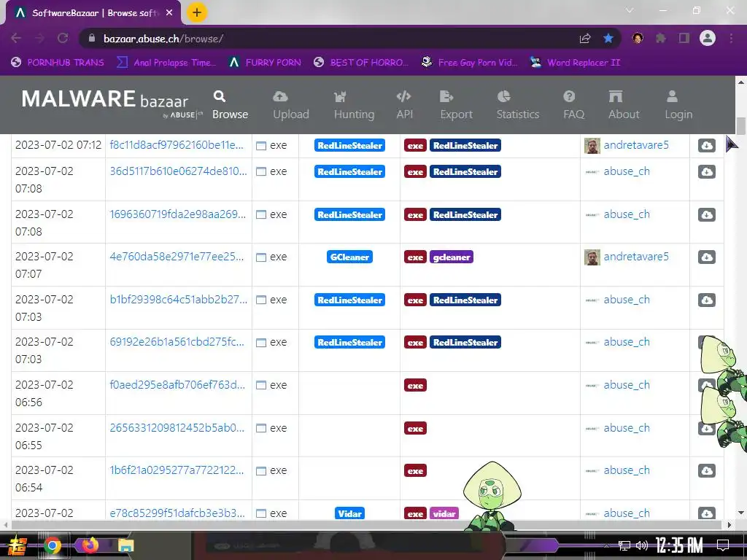Screen dimensions: 747x560
Task: Reload the page with refresh icon
Action: click(63, 38)
